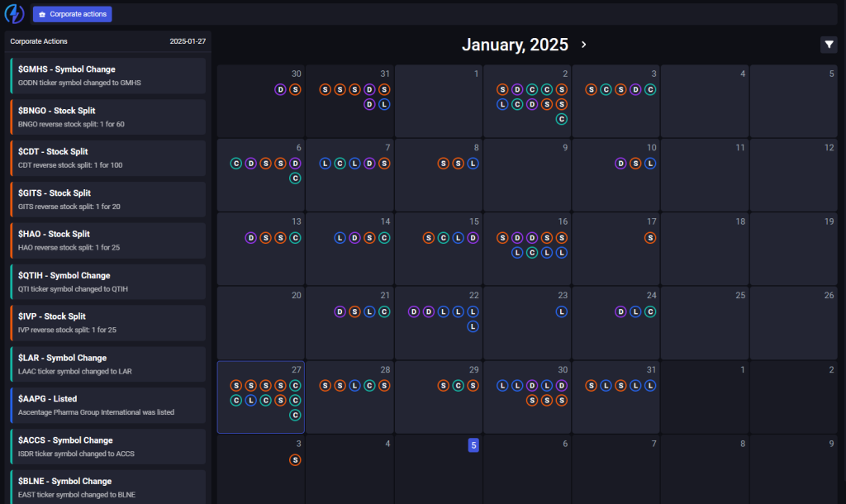Viewport: 846px width, 504px height.
Task: Open the $CDT Stock Split entry
Action: [x=108, y=158]
